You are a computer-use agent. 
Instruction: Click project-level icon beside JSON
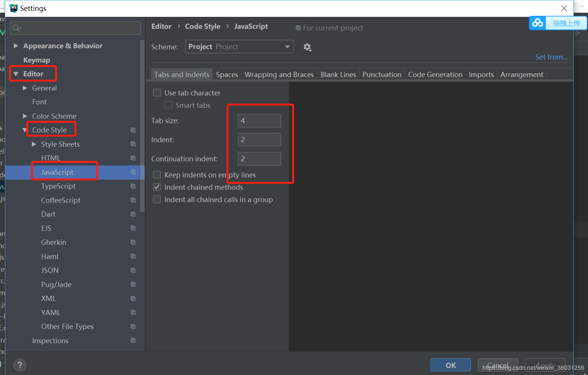point(133,270)
